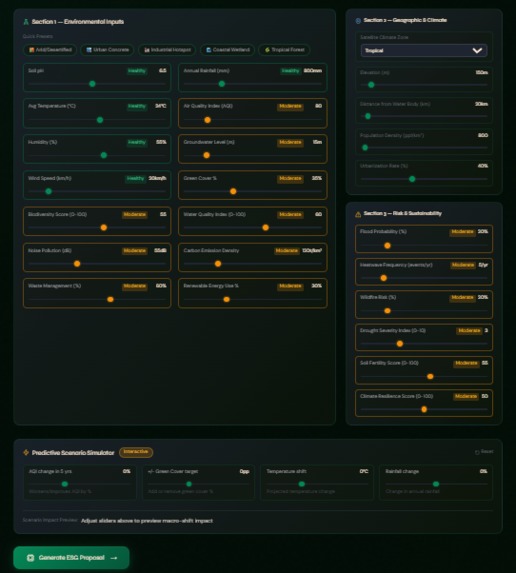Click the Arid/Desertified preset emoji icon

click(32, 50)
